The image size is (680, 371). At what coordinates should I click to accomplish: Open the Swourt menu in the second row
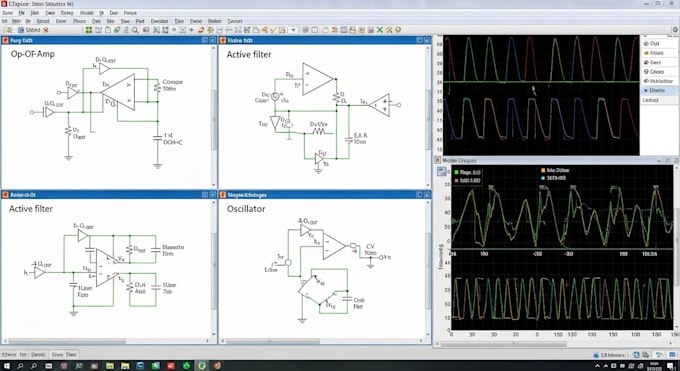click(235, 21)
